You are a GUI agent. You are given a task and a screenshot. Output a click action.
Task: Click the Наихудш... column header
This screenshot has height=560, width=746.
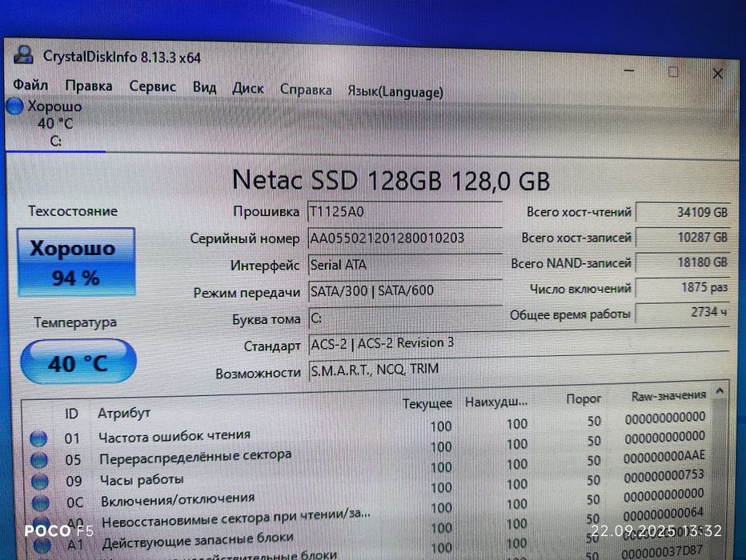(x=496, y=402)
